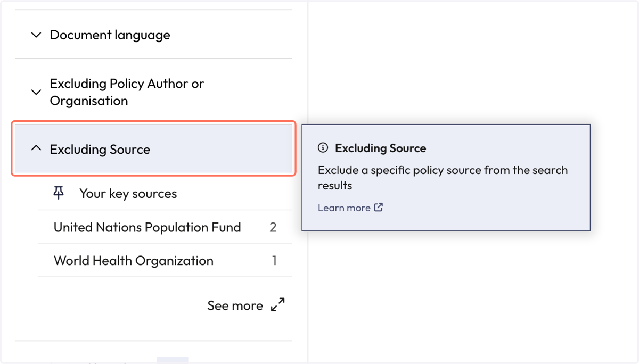The width and height of the screenshot is (639, 364).
Task: Click the See more link
Action: click(x=235, y=305)
